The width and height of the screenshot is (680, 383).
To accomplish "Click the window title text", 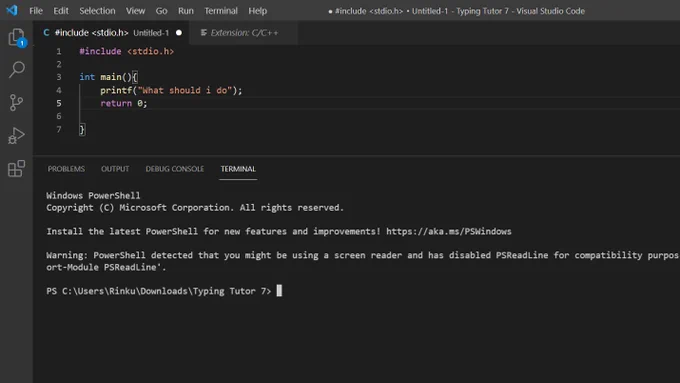I will [x=457, y=11].
